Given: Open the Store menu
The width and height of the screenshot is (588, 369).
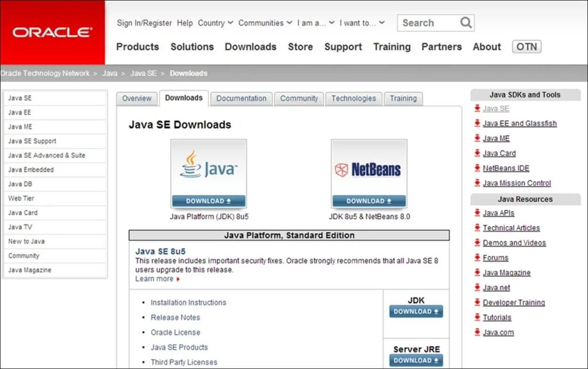Looking at the screenshot, I should click(x=300, y=47).
